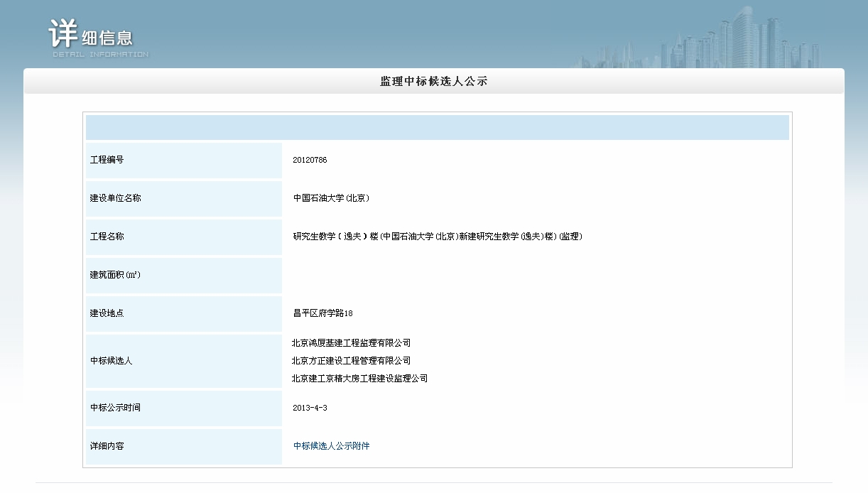Select the 工程编号 label cell
This screenshot has height=493, width=868.
[184, 160]
